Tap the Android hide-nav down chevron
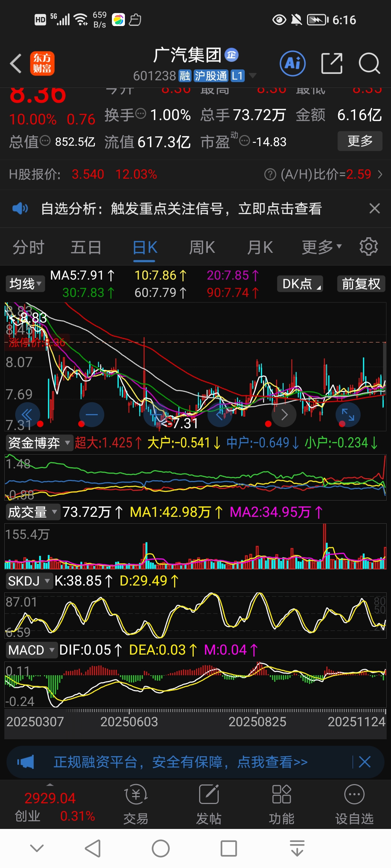 pyautogui.click(x=37, y=848)
